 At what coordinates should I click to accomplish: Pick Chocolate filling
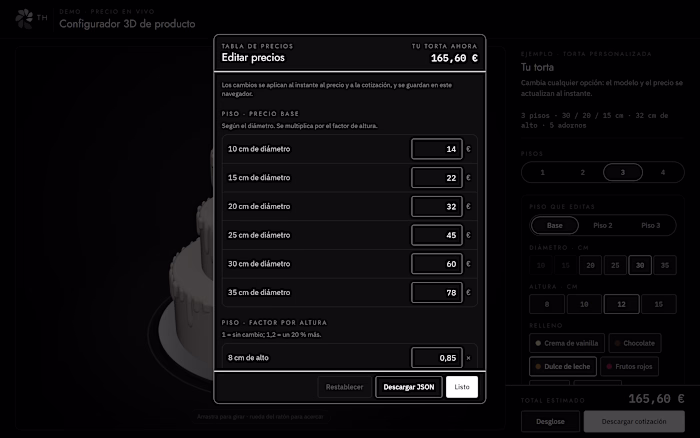pyautogui.click(x=634, y=343)
